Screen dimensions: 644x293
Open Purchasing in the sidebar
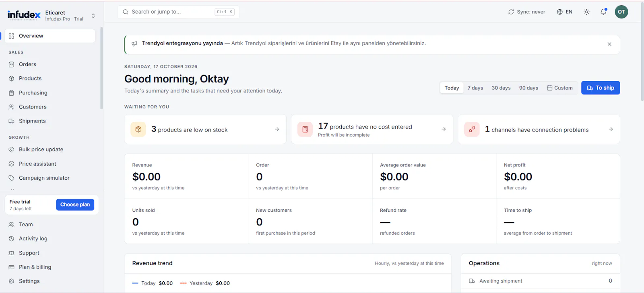pos(50,93)
